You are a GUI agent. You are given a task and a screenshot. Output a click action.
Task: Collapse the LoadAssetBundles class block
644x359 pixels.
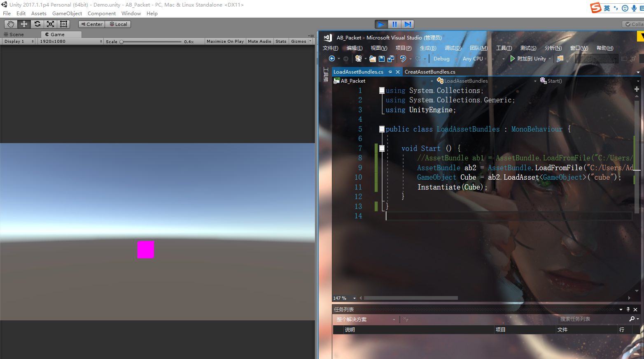pos(382,129)
